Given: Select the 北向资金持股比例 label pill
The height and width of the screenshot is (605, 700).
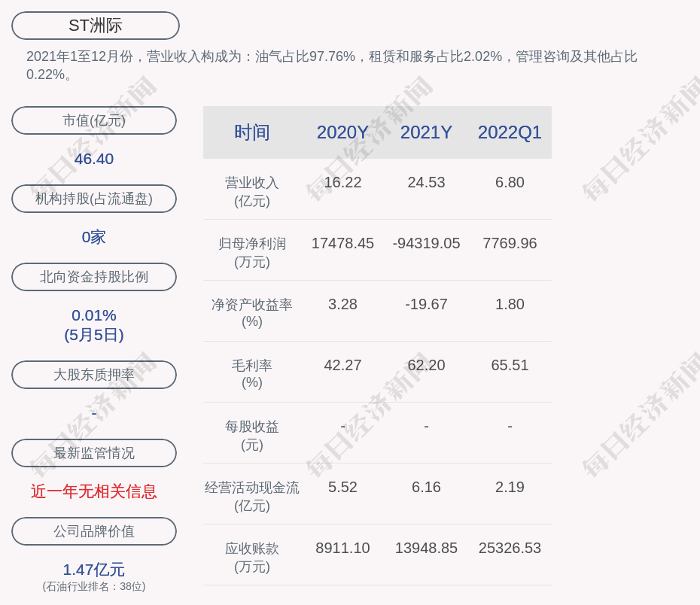Looking at the screenshot, I should 94,277.
